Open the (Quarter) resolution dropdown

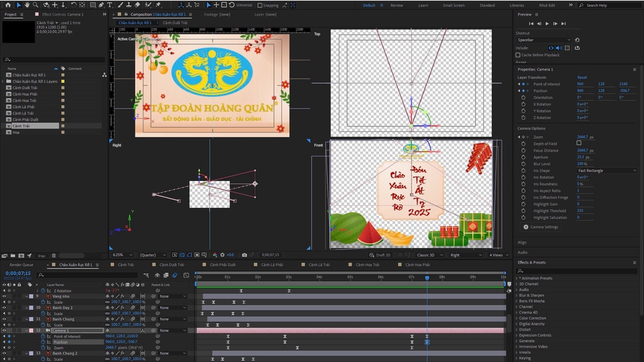(x=153, y=255)
